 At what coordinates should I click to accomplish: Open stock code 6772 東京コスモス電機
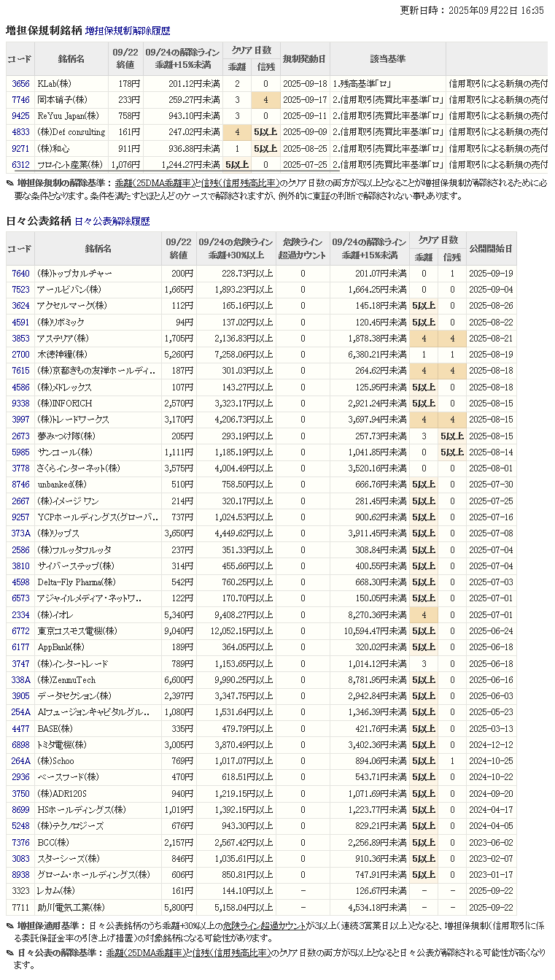tap(20, 631)
